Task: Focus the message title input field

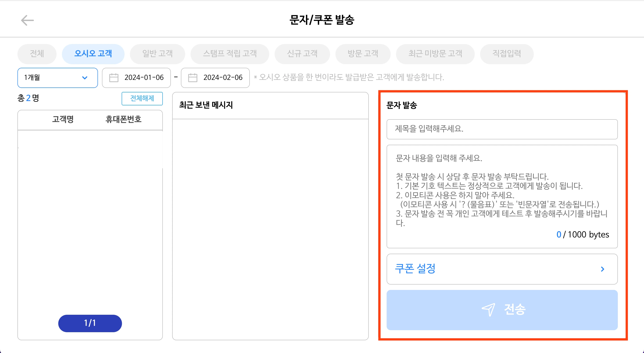Action: point(502,129)
